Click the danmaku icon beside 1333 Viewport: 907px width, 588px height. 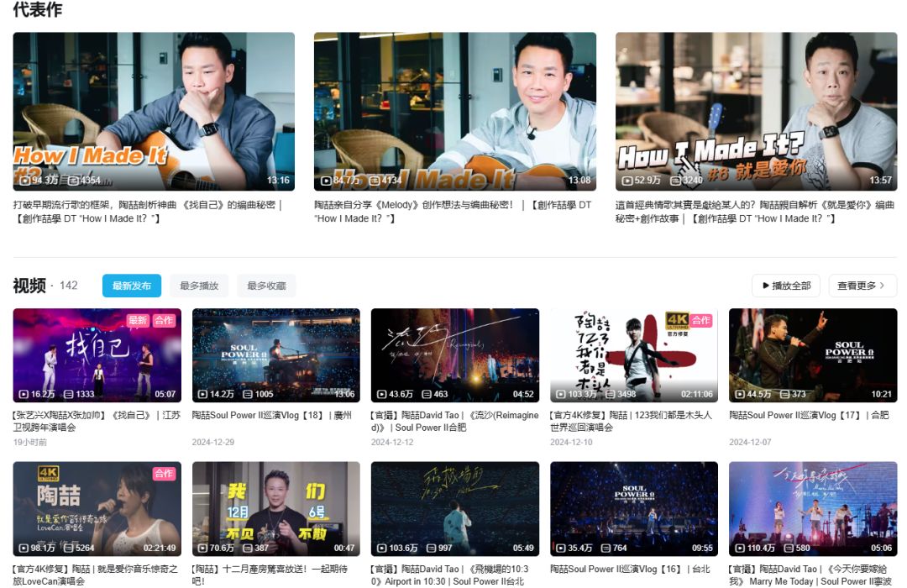point(68,394)
